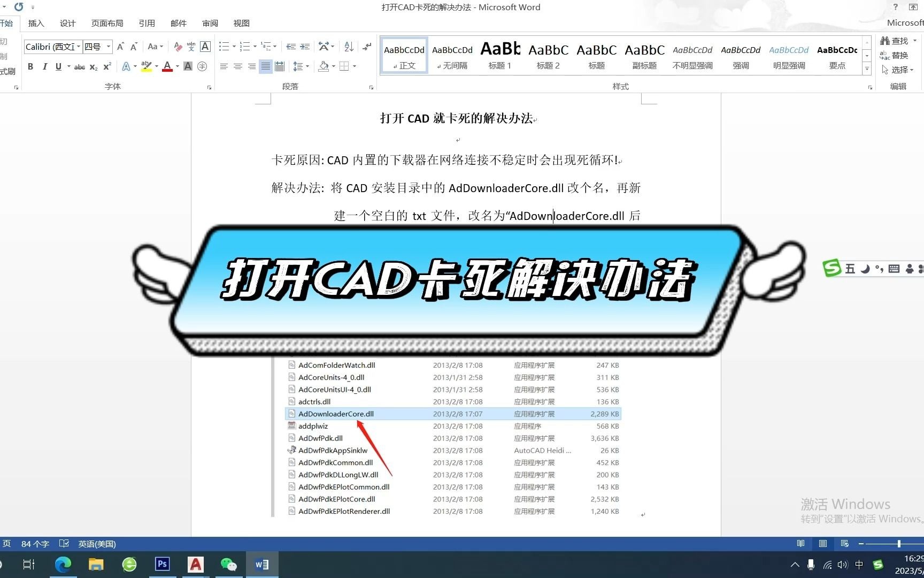Toggle italic formatting

click(x=44, y=66)
